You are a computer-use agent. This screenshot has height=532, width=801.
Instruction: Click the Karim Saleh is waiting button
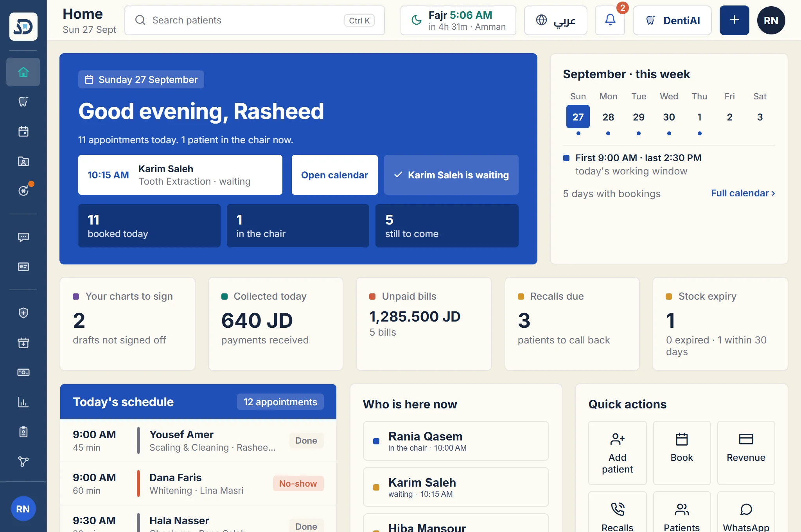click(451, 175)
